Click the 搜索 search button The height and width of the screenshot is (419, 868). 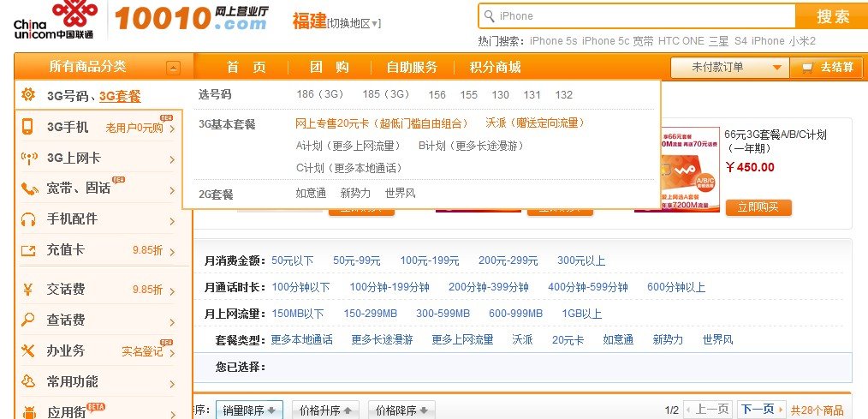coord(831,16)
